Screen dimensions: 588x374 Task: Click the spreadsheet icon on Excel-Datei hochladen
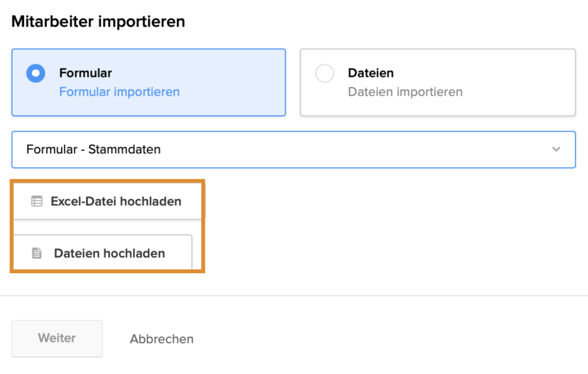click(x=37, y=201)
